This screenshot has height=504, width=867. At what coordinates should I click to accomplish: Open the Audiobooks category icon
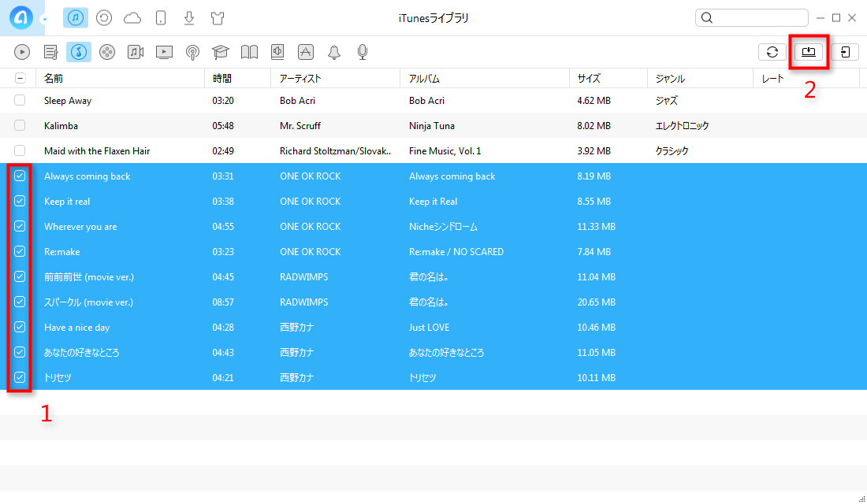tap(277, 52)
